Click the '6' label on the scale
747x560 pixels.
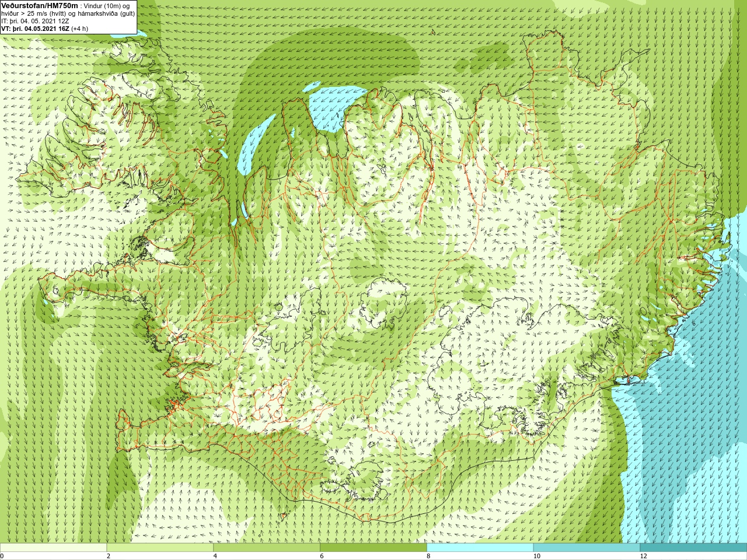point(322,556)
